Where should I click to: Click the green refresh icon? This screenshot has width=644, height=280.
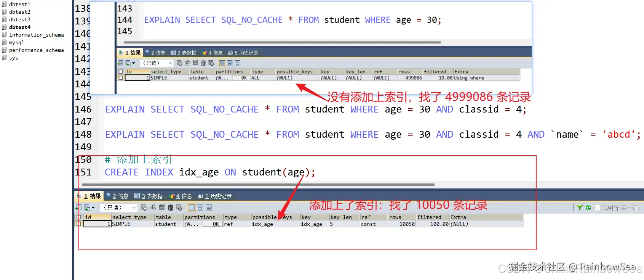pos(588,208)
